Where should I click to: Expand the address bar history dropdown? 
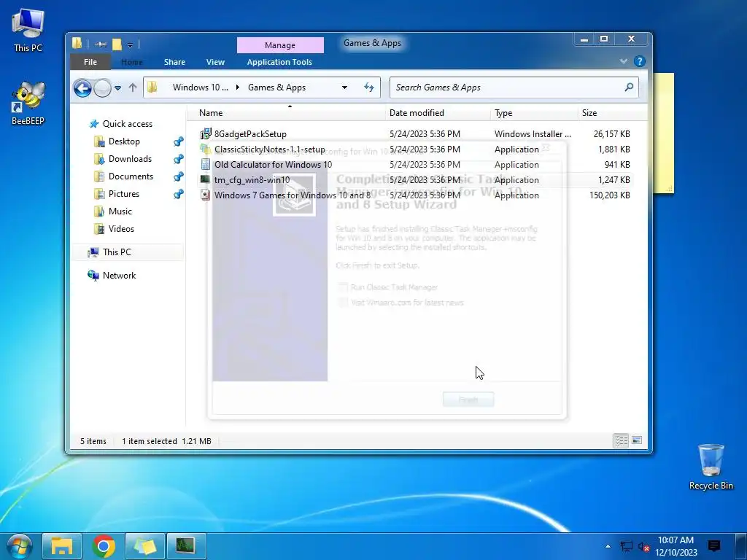click(344, 87)
